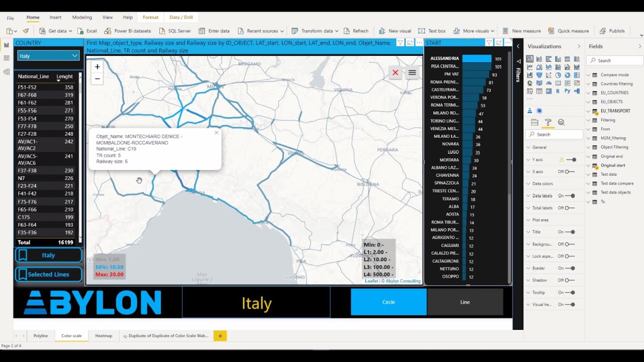
Task: Select the Python visual icon
Action: pyautogui.click(x=568, y=91)
